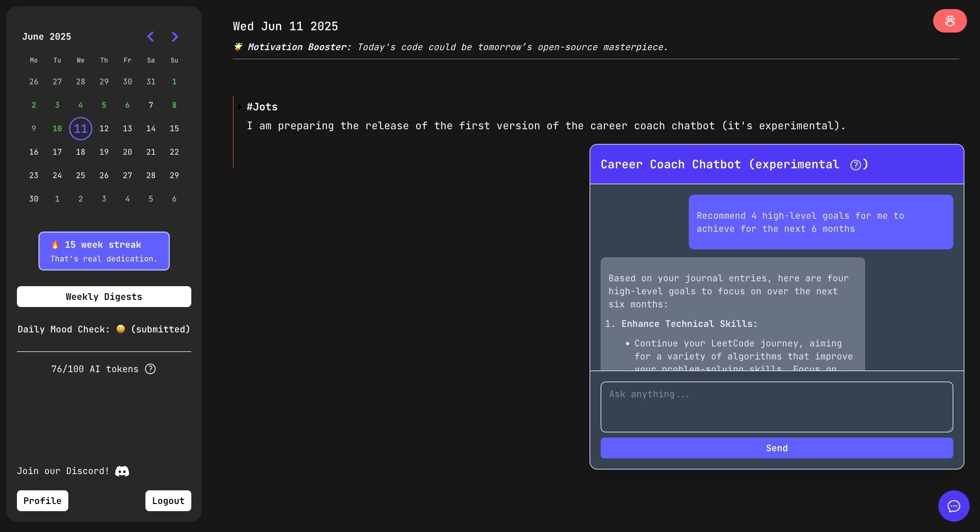Select June 13 in the calendar
Viewport: 980px width, 532px height.
pyautogui.click(x=128, y=129)
